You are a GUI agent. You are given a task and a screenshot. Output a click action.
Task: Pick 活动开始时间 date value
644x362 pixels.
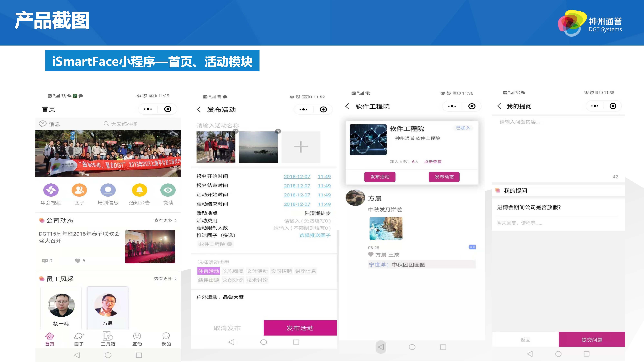297,195
